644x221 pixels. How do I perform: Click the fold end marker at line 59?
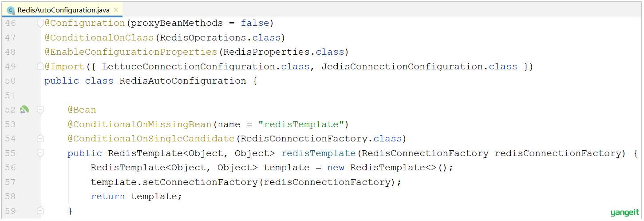(40, 211)
